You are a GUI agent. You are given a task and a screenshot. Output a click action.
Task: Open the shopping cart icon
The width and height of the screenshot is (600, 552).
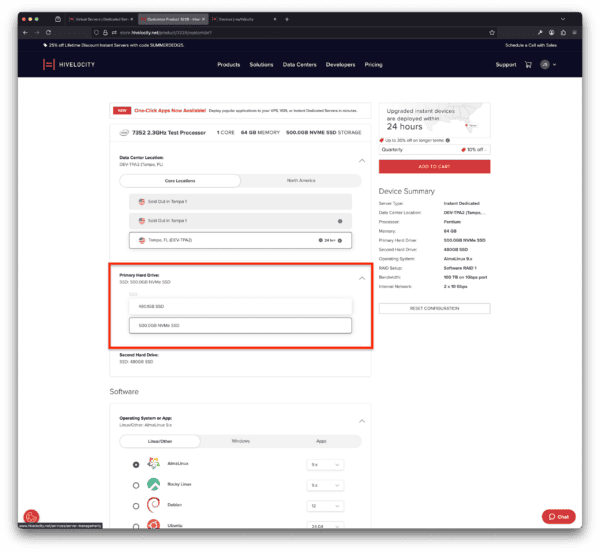(528, 65)
